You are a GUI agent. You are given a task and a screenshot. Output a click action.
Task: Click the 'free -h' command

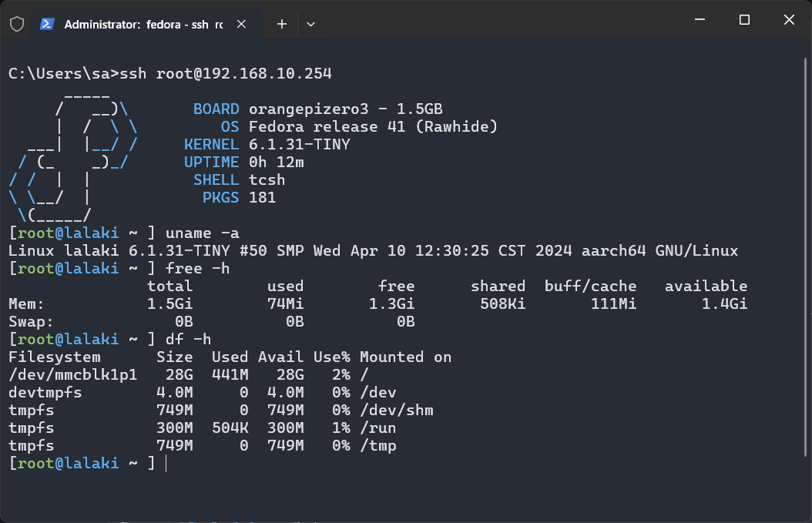[197, 268]
